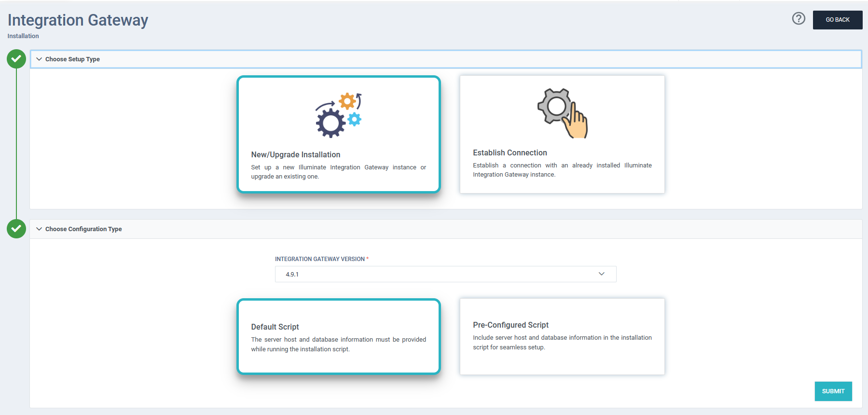Screen dimensions: 868x415
Task: Click the Choose Configuration Type header text
Action: point(83,229)
